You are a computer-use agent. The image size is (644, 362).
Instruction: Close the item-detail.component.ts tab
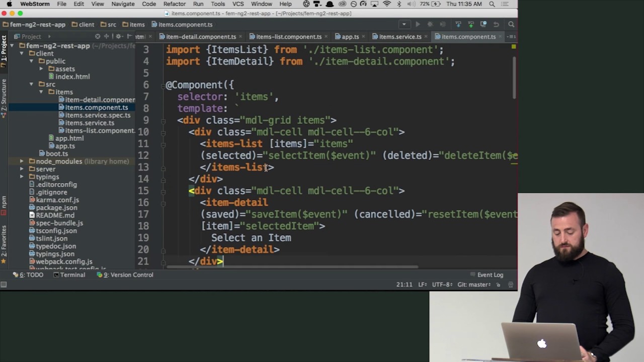pyautogui.click(x=240, y=37)
